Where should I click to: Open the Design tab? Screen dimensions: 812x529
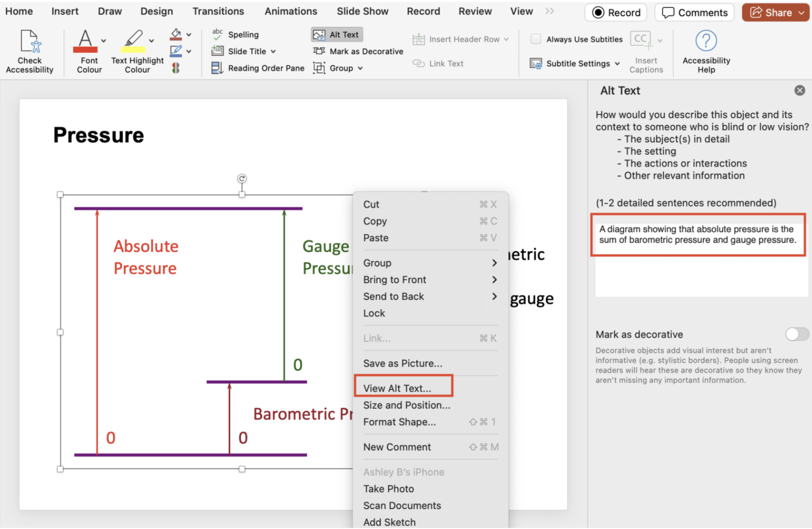point(156,11)
